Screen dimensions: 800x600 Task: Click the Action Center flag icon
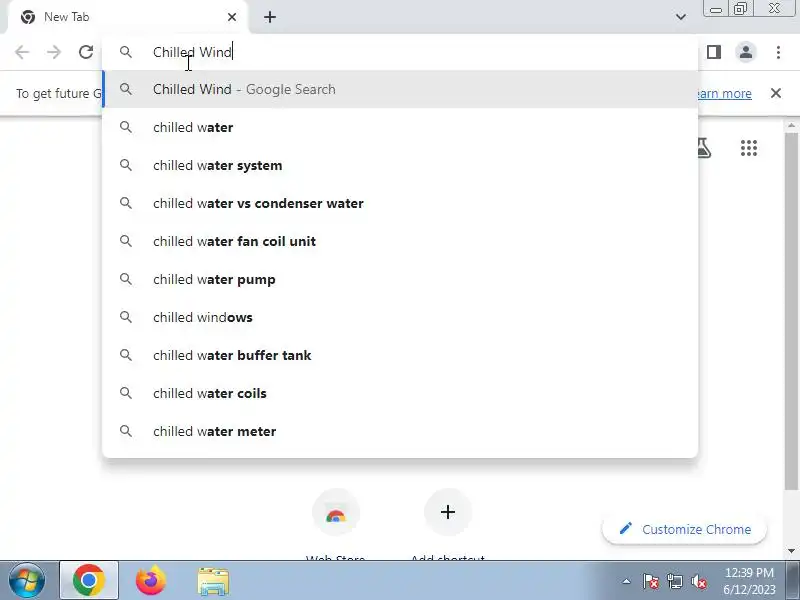point(651,581)
